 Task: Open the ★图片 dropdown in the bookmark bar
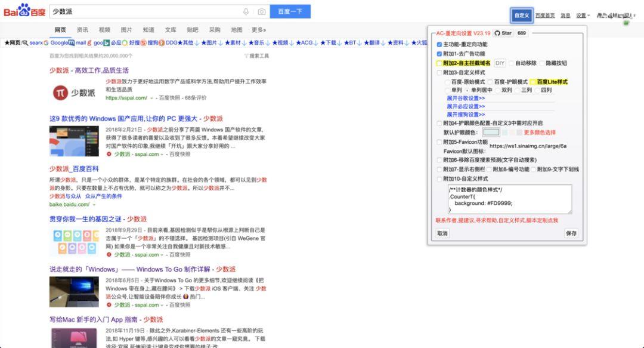[212, 43]
